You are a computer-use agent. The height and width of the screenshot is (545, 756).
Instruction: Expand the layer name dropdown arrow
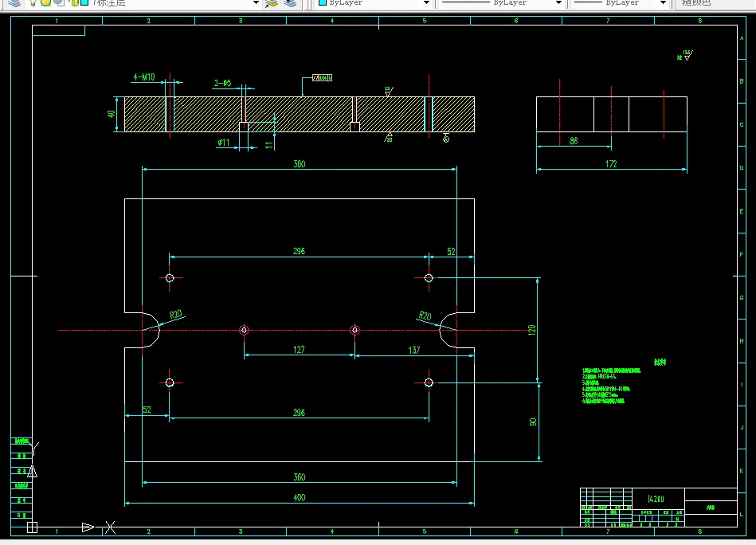coord(256,3)
